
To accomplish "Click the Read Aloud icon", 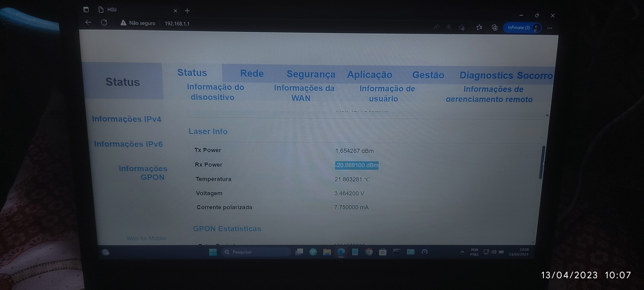I will 436,27.
